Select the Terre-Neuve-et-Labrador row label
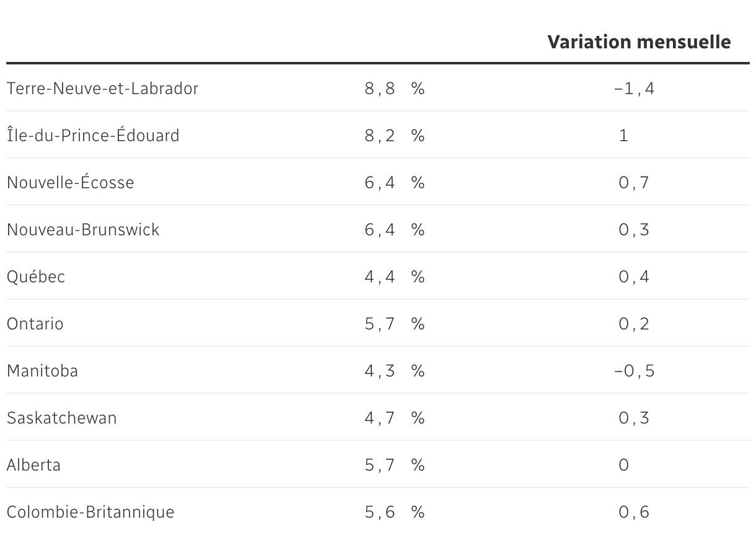This screenshot has width=756, height=540. tap(103, 89)
